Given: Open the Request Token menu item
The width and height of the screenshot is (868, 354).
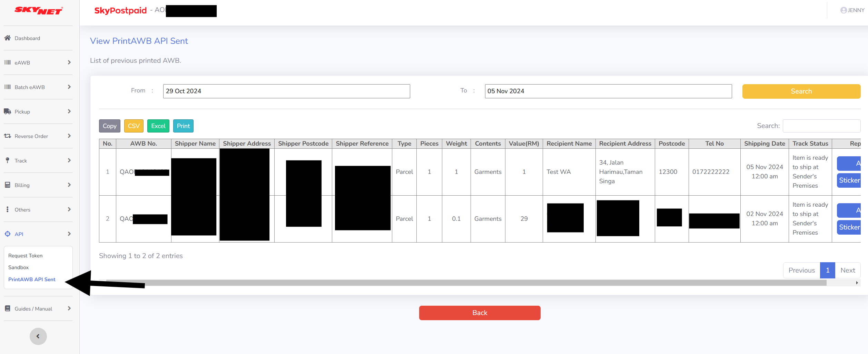Looking at the screenshot, I should [x=25, y=256].
